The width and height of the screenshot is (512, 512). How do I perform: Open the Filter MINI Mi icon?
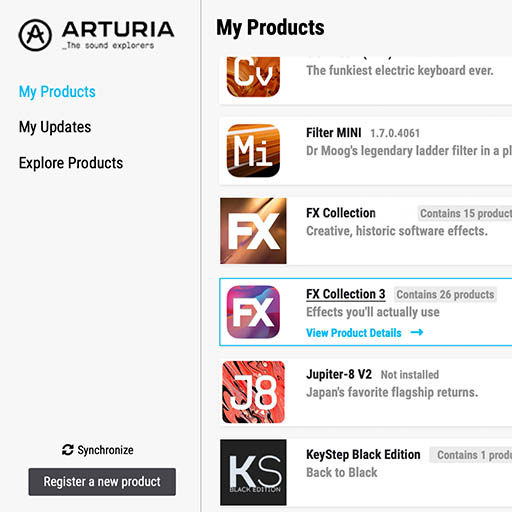[x=253, y=151]
